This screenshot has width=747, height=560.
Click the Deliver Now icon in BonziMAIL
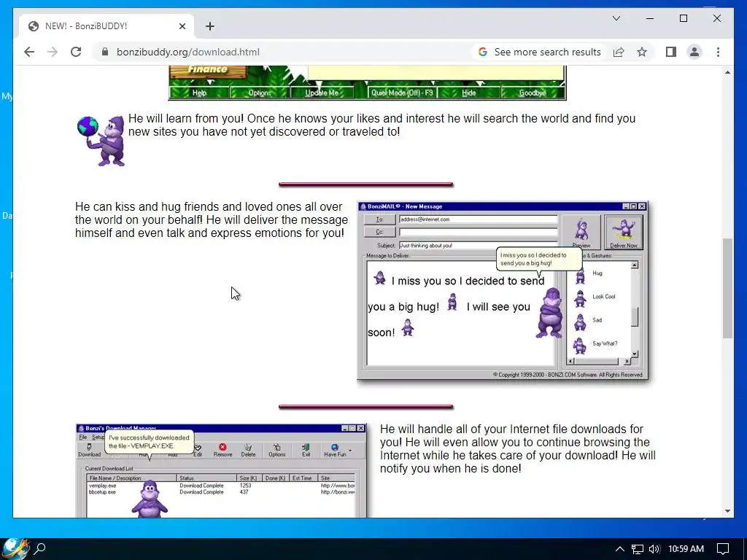[624, 232]
